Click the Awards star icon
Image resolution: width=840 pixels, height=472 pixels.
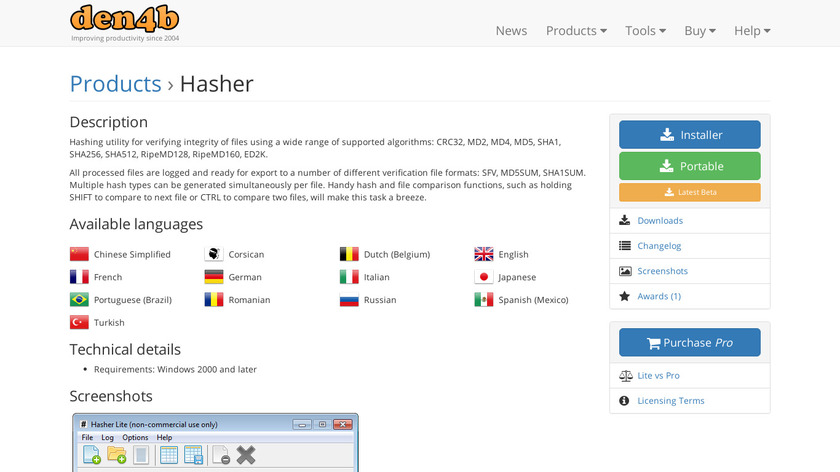[625, 296]
